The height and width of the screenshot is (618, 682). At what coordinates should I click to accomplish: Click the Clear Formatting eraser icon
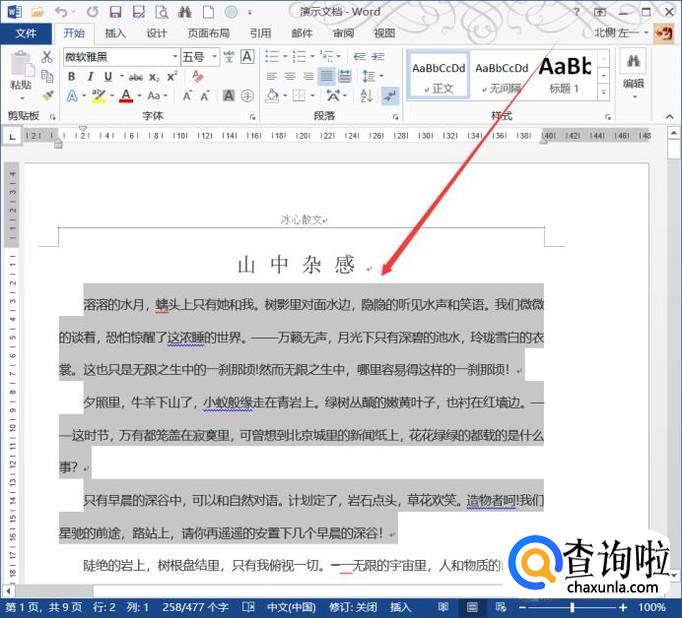(197, 77)
